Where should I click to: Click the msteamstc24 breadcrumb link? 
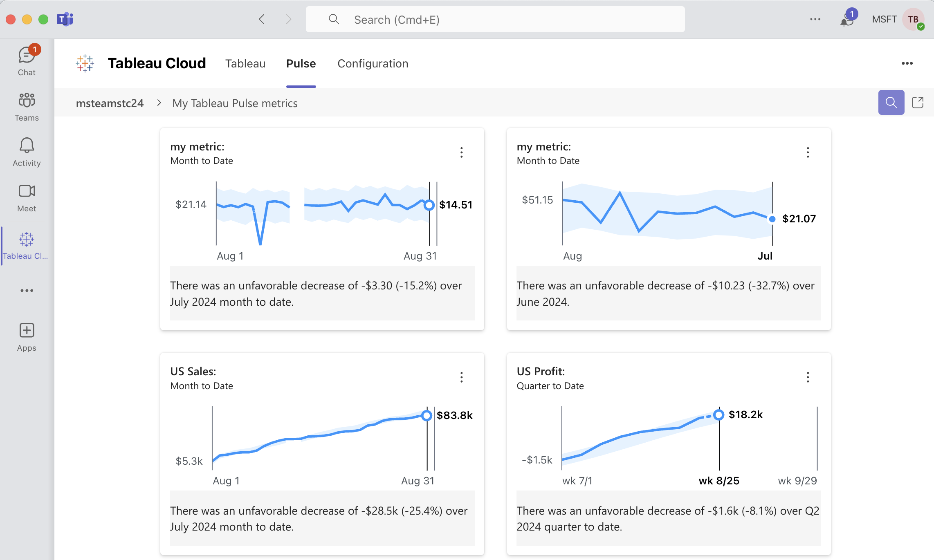110,103
